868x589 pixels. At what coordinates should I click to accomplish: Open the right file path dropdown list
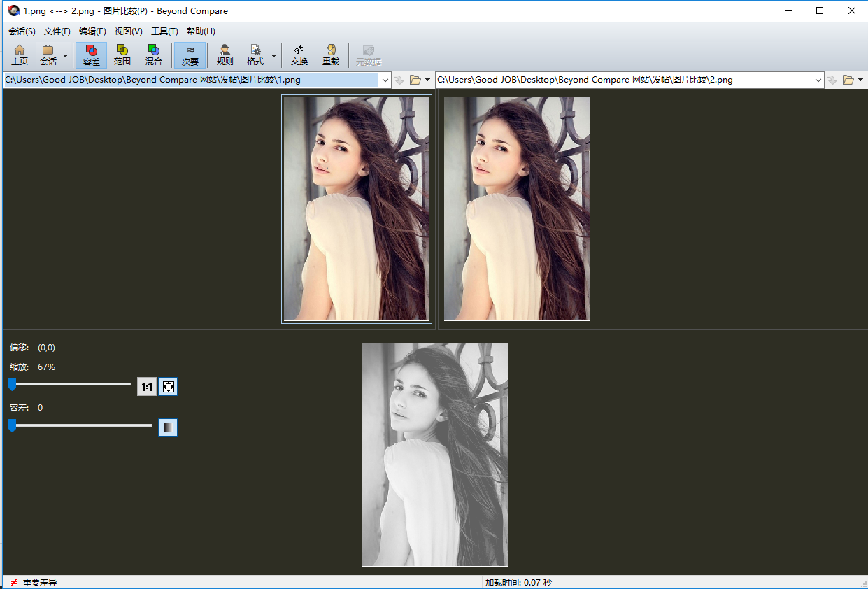click(818, 80)
